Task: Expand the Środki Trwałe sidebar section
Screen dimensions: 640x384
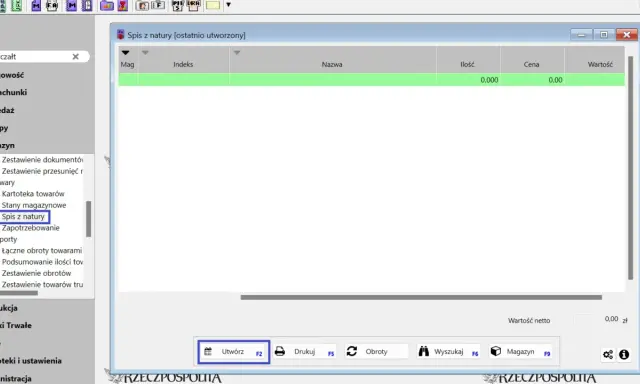Action: [x=16, y=326]
